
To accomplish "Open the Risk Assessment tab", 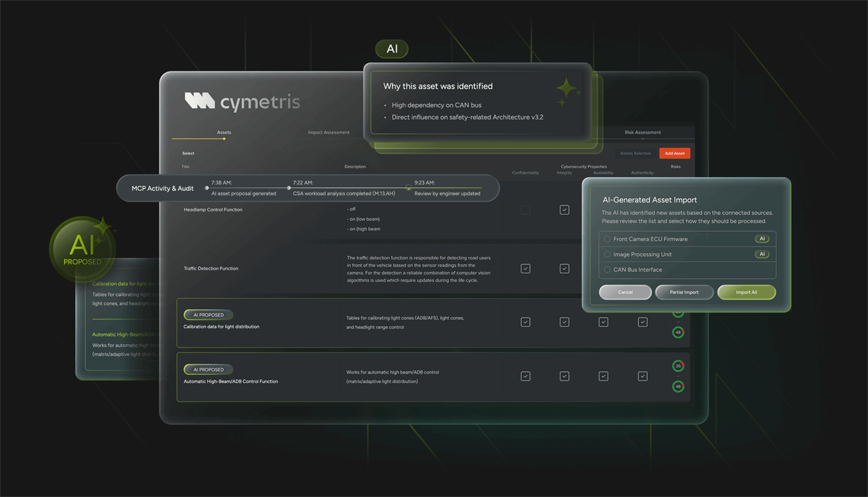I will point(642,133).
